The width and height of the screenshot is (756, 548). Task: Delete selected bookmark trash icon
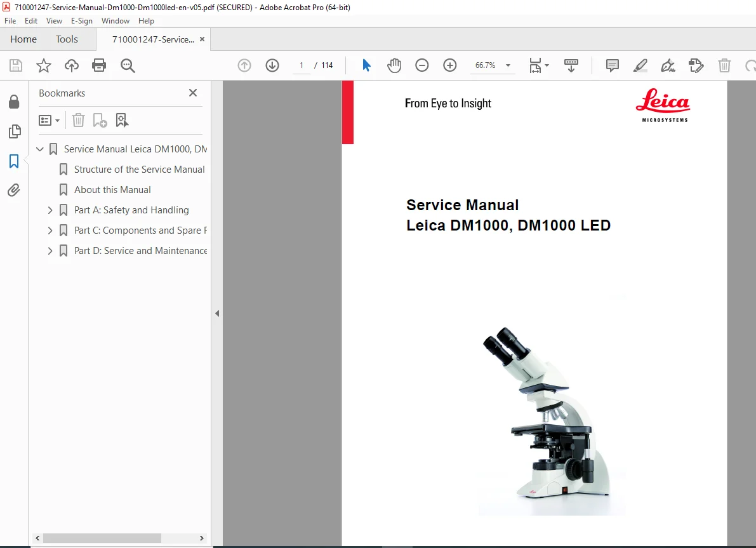point(78,120)
